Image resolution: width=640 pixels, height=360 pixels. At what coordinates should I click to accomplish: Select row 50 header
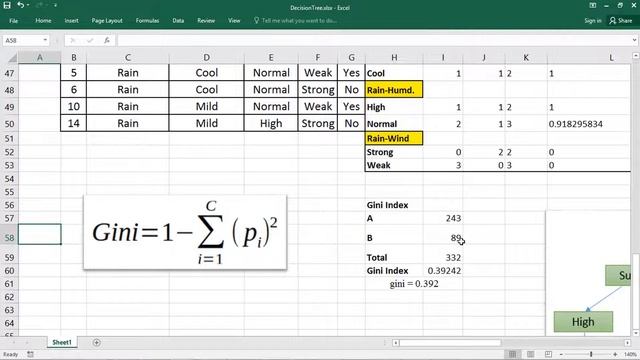(9, 124)
